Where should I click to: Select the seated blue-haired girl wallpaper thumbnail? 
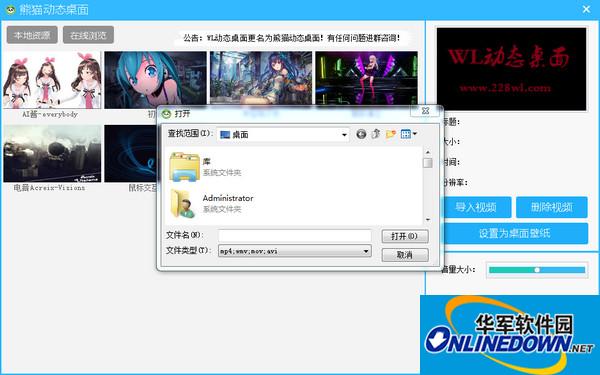coord(261,78)
